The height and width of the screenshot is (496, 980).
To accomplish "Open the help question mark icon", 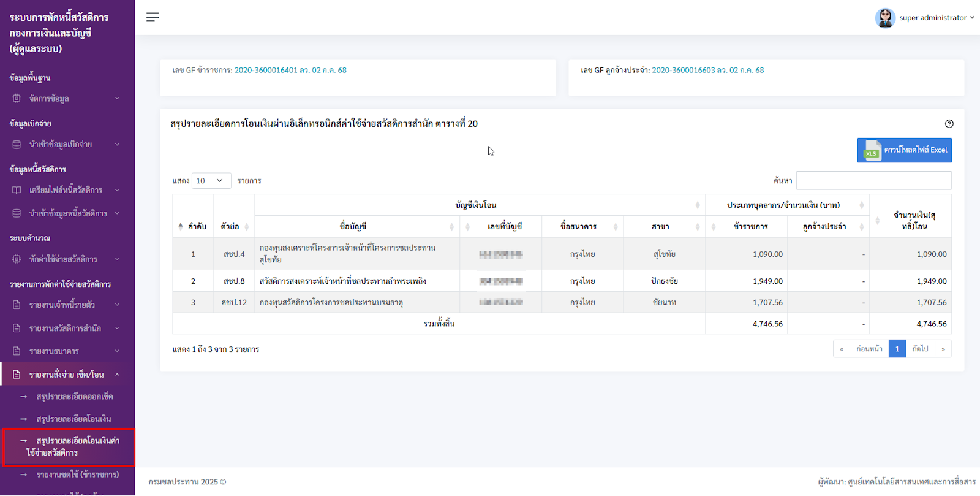I will click(x=949, y=124).
